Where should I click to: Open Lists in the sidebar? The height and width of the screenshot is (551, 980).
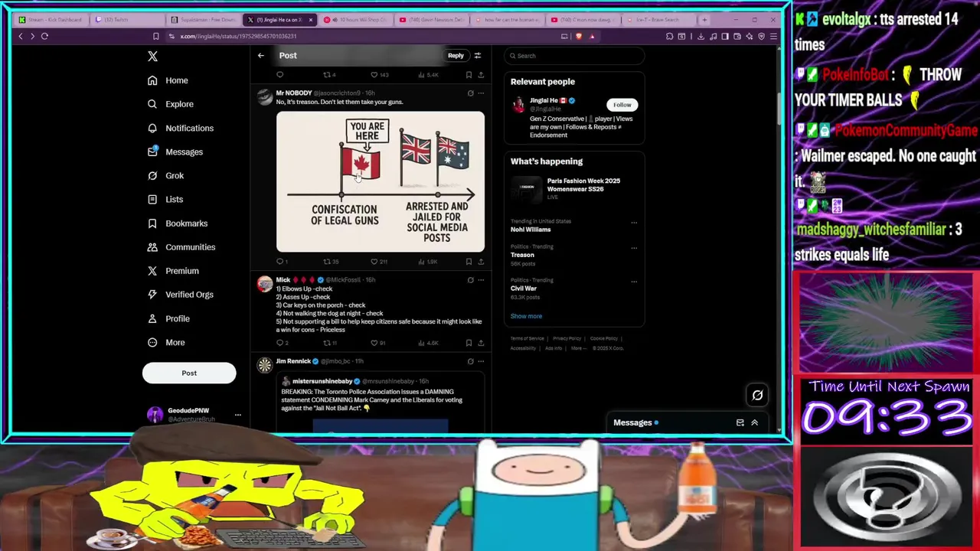click(165, 199)
